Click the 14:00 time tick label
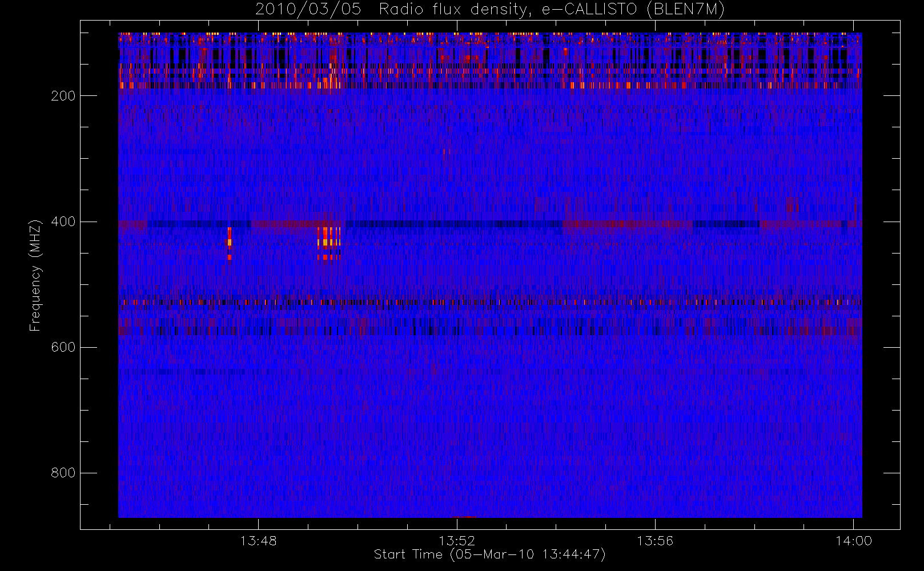The width and height of the screenshot is (924, 571). click(x=854, y=541)
